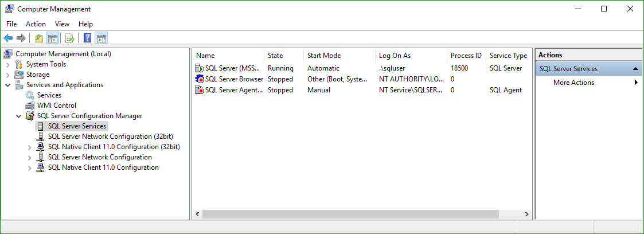The height and width of the screenshot is (234, 644).
Task: Click the SQL Server Browser service icon
Action: pos(199,79)
